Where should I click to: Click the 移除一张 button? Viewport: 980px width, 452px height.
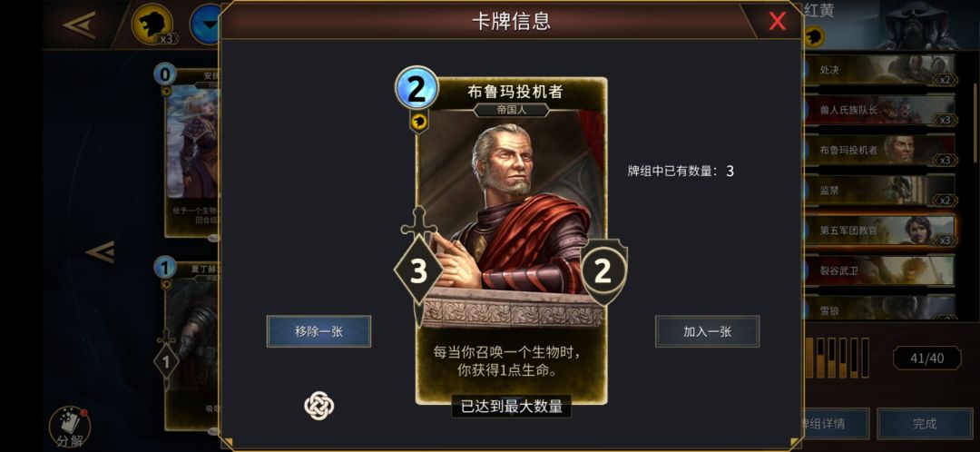318,331
